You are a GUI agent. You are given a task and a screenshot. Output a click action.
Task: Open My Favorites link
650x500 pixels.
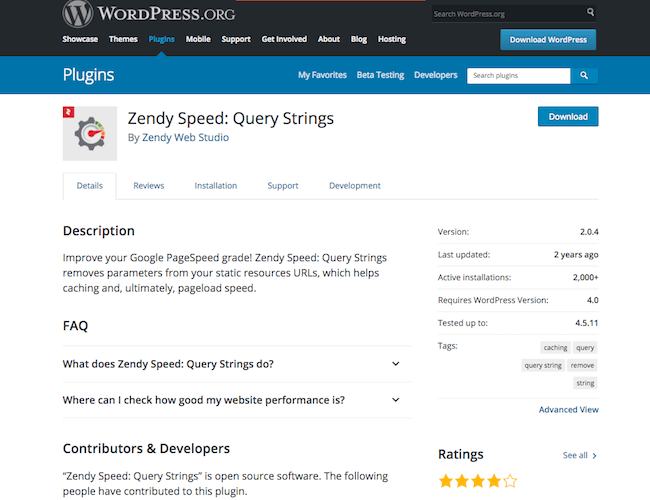pos(322,75)
